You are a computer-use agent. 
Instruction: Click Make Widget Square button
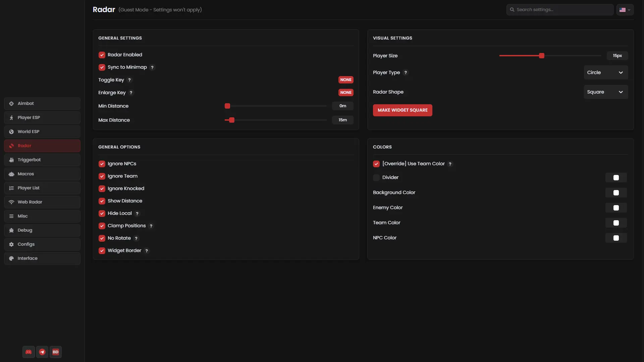pyautogui.click(x=402, y=110)
